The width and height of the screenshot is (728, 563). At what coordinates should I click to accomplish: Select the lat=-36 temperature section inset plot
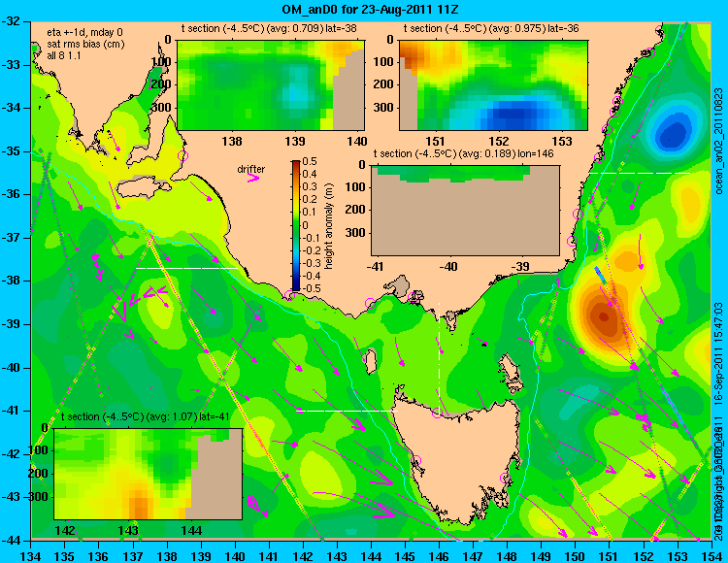493,85
